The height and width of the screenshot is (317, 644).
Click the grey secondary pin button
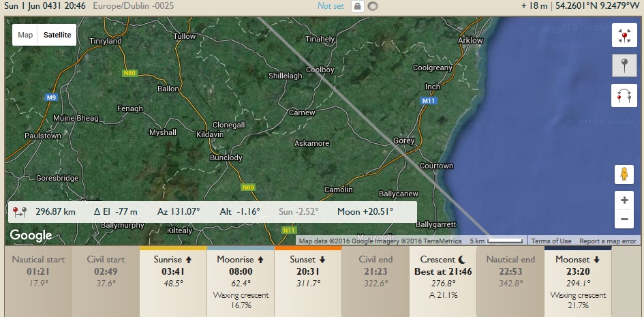pyautogui.click(x=624, y=66)
